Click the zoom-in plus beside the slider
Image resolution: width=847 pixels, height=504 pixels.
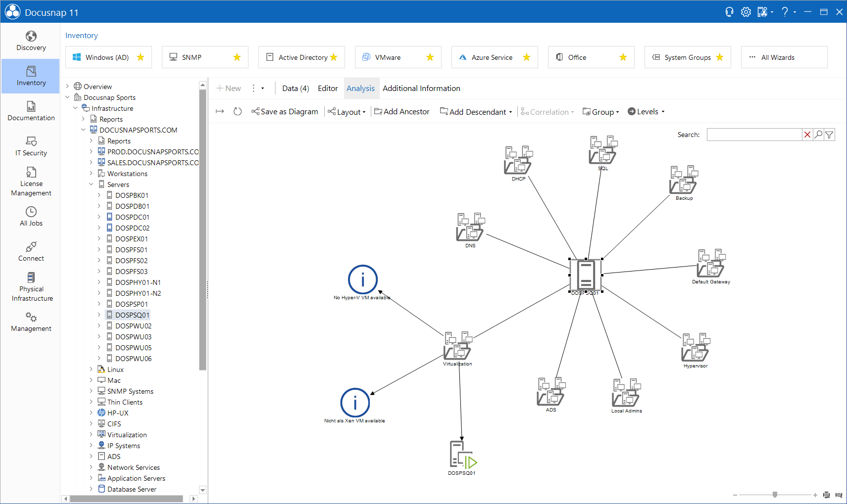815,495
